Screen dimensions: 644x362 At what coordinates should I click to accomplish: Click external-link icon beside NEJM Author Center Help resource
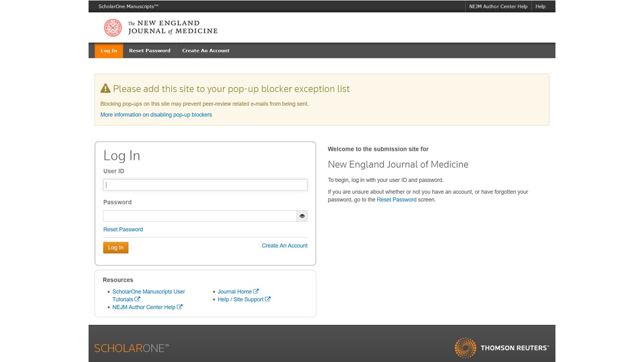[x=180, y=307]
